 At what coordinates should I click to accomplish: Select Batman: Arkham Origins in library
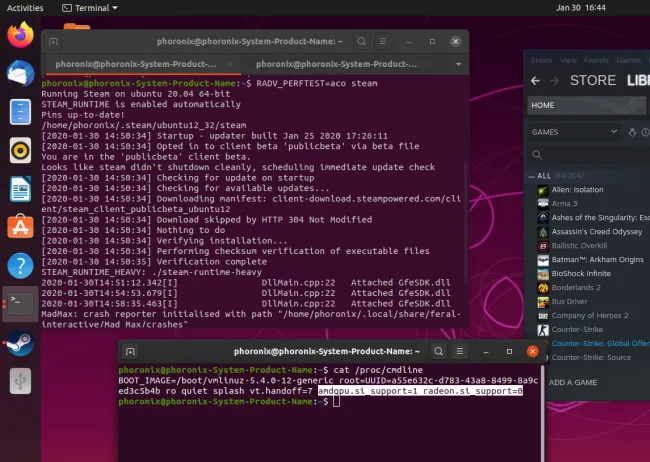pyautogui.click(x=597, y=260)
